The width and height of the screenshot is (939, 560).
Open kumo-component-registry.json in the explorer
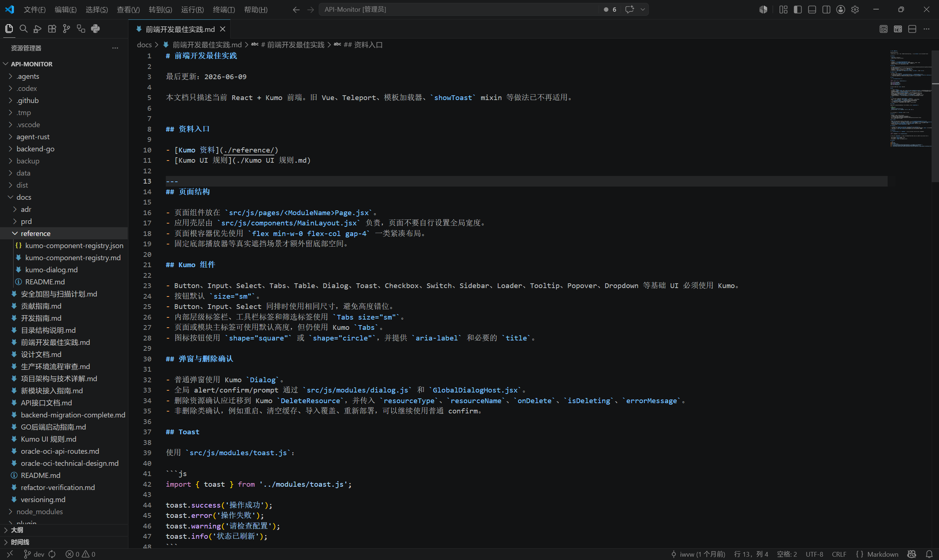(64, 245)
